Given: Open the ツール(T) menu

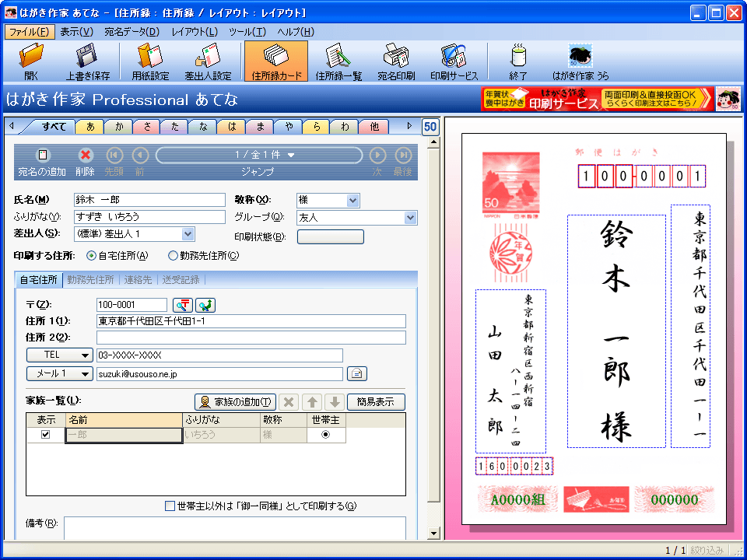Looking at the screenshot, I should [247, 32].
